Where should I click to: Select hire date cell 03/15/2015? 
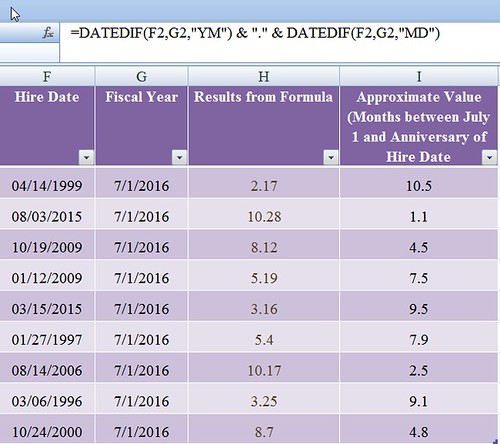[47, 306]
